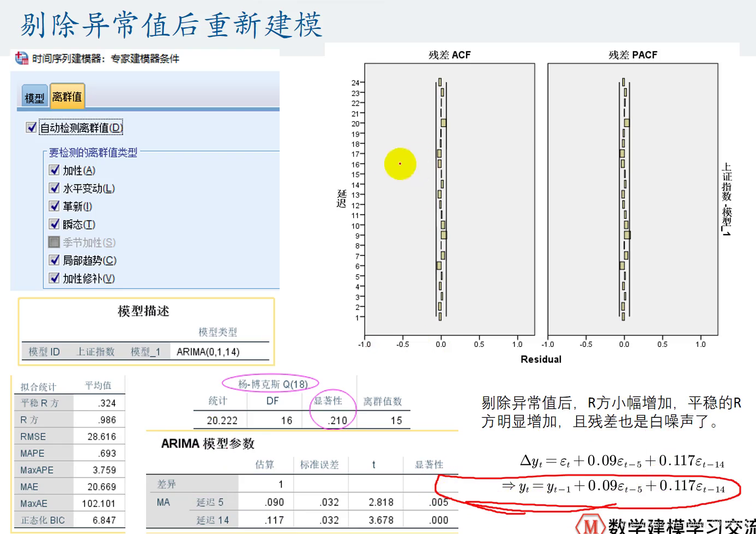Click the Ljung-Box statistic 20.222
The height and width of the screenshot is (534, 756).
(x=222, y=421)
